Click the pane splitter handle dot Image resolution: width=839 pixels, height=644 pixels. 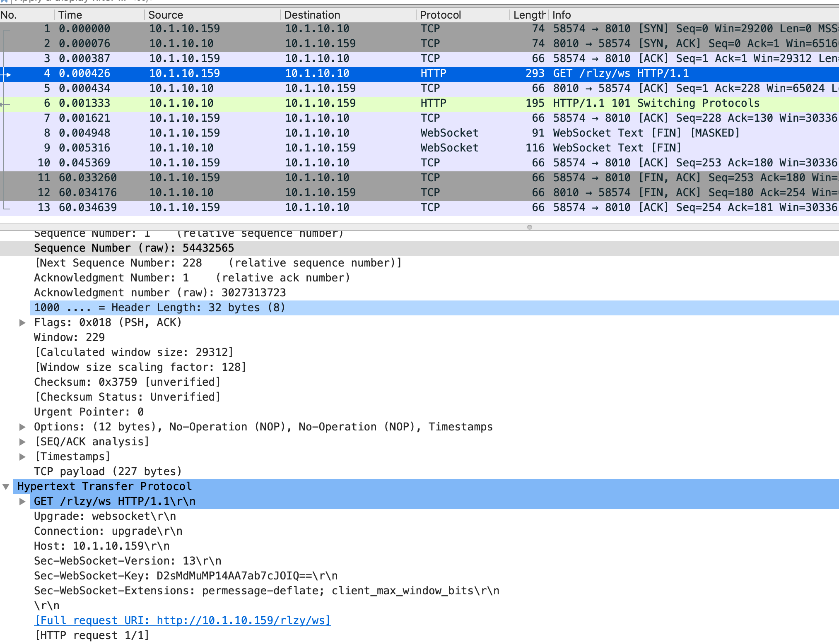pos(529,227)
